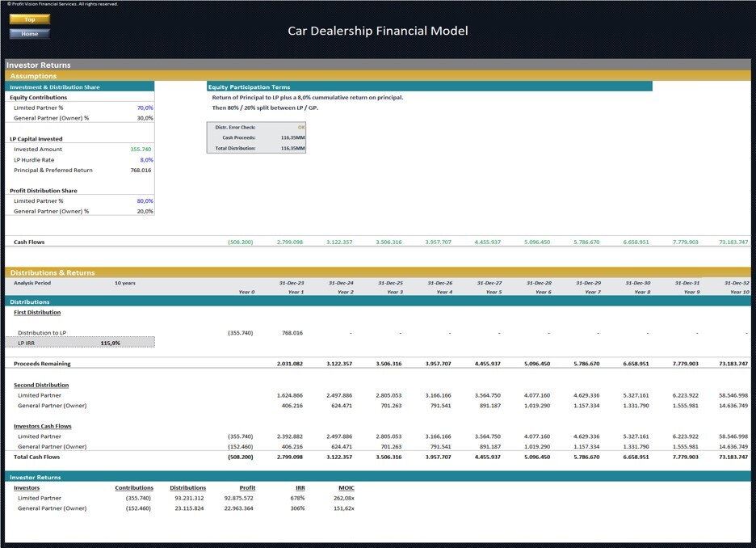
Task: Click the Total Distribution 116,35MM value
Action: point(292,148)
